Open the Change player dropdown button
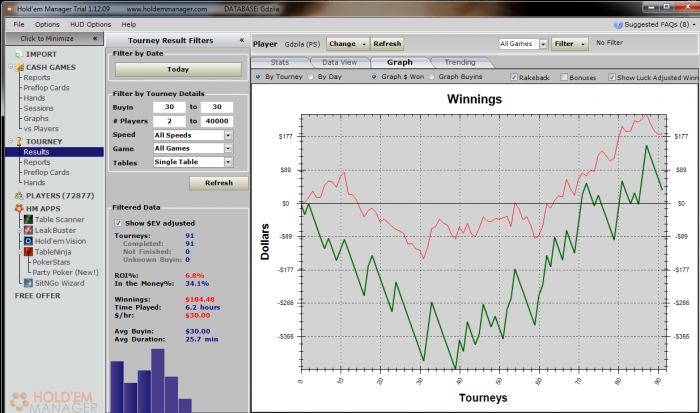This screenshot has width=700, height=413. tap(347, 44)
